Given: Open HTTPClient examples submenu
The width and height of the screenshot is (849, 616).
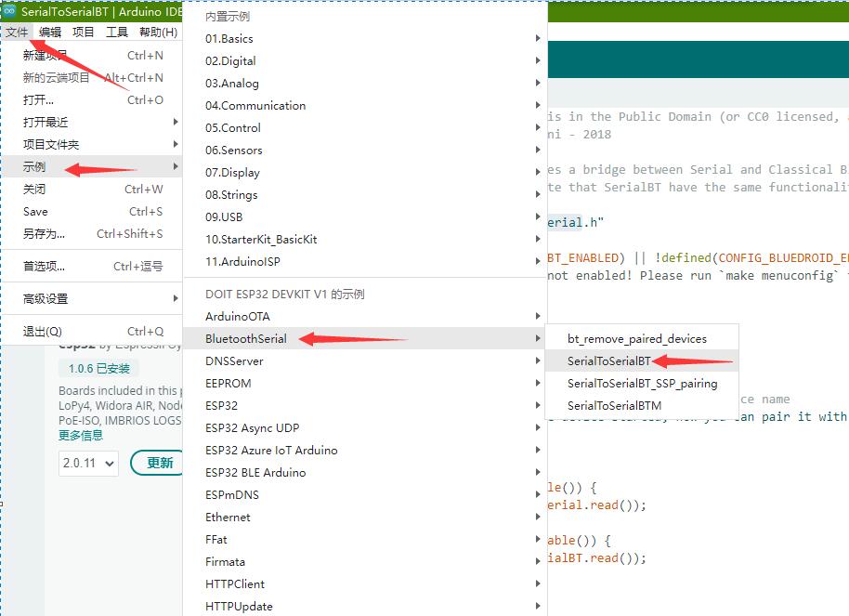Looking at the screenshot, I should click(x=365, y=583).
